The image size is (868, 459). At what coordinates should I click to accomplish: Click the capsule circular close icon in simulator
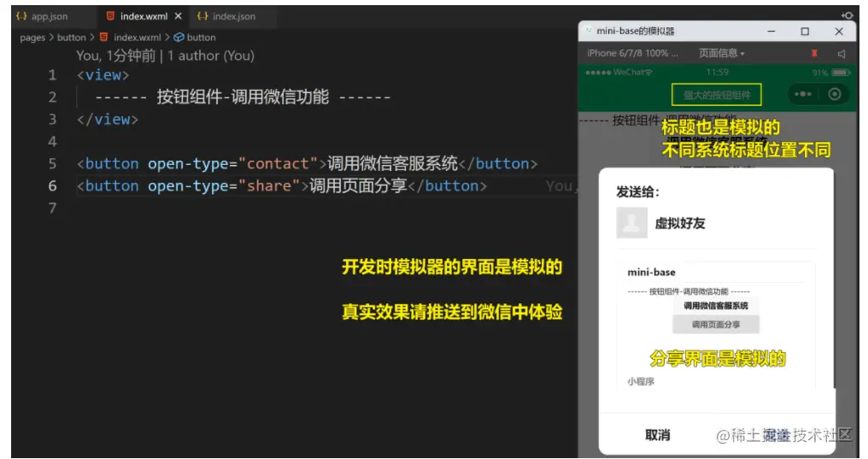coord(834,94)
